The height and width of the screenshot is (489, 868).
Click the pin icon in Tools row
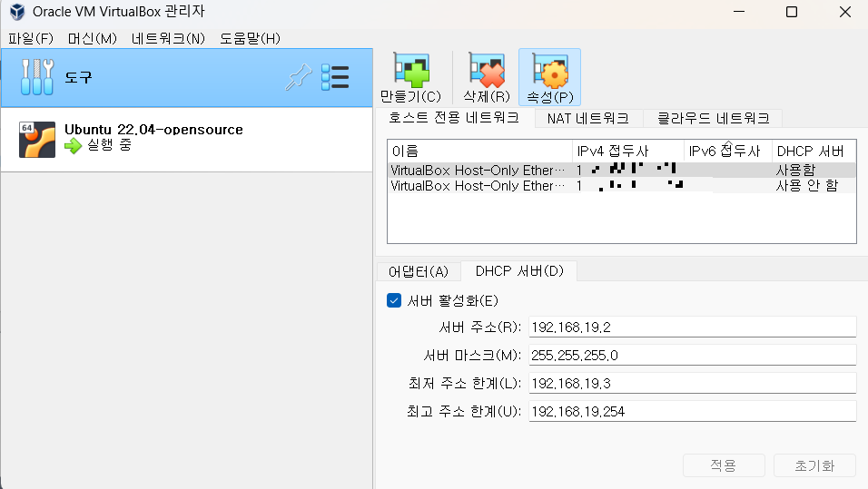299,77
